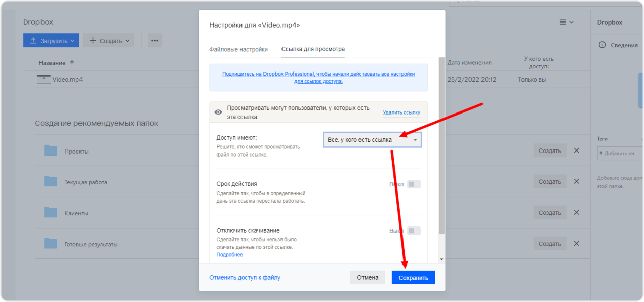Click the Отмена button

pos(368,277)
